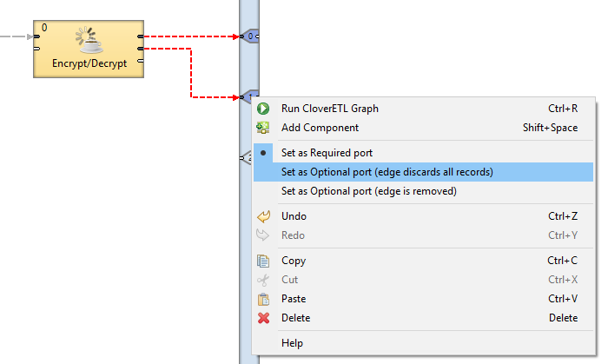This screenshot has width=608, height=364.
Task: Click the Redo arrow icon
Action: tap(263, 235)
